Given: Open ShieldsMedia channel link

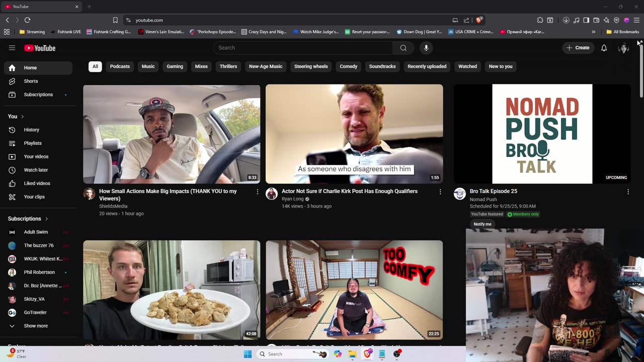Looking at the screenshot, I should [x=113, y=206].
